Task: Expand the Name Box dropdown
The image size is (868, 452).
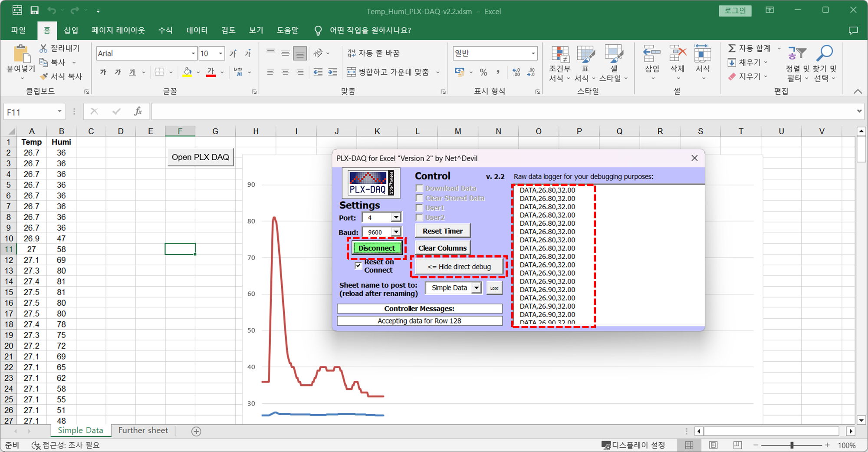Action: pos(59,112)
